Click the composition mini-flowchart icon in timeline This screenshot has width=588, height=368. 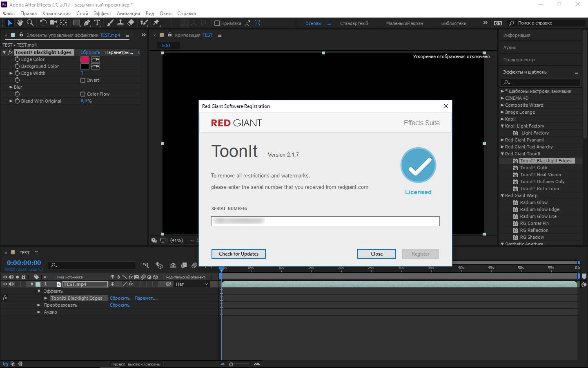pyautogui.click(x=145, y=265)
